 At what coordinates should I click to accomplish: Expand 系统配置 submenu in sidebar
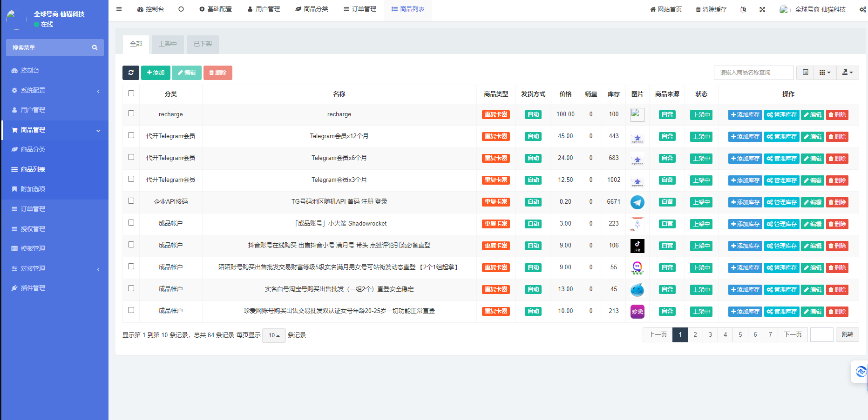point(55,90)
